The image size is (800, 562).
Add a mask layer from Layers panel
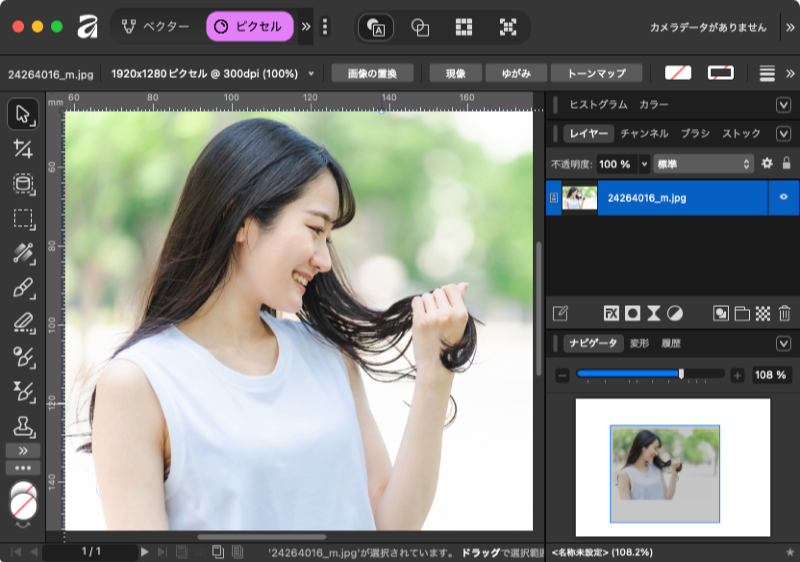632,313
